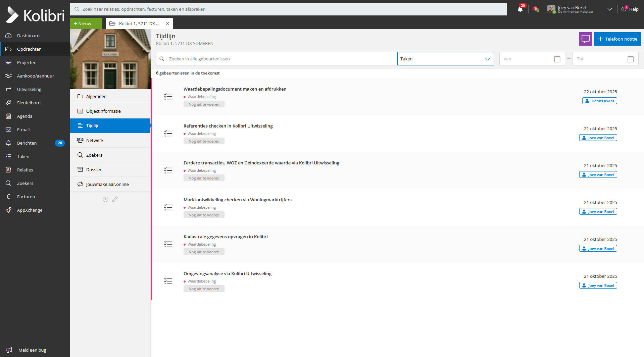Expand the Joey van Boxel user menu
The width and height of the screenshot is (644, 357).
click(609, 9)
